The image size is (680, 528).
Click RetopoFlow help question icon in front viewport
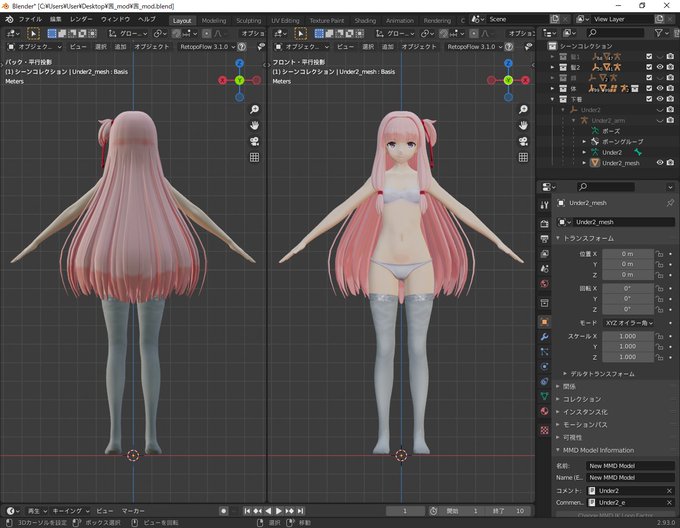click(x=509, y=46)
